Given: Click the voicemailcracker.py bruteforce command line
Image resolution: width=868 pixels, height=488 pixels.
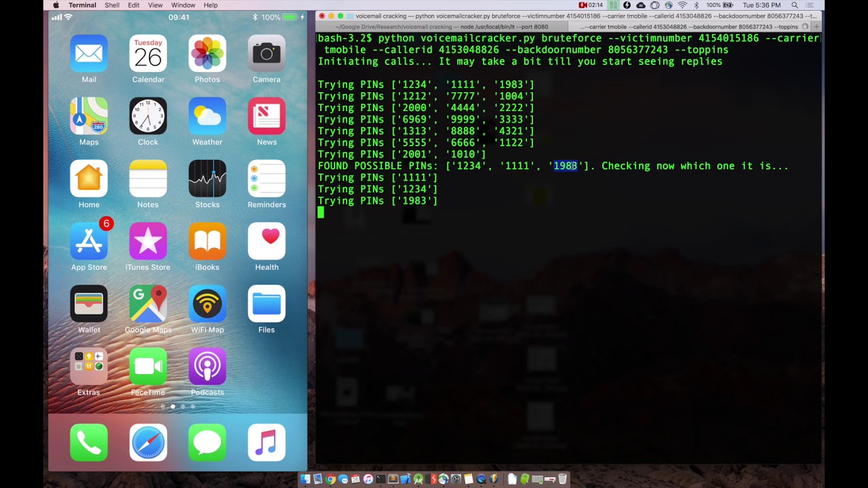Looking at the screenshot, I should coord(568,44).
